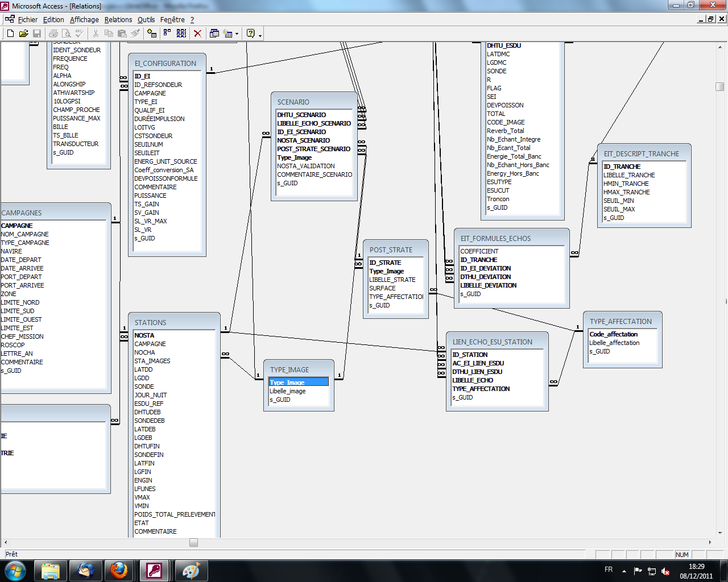Open the toolbar options dropdown arrow

click(x=260, y=35)
